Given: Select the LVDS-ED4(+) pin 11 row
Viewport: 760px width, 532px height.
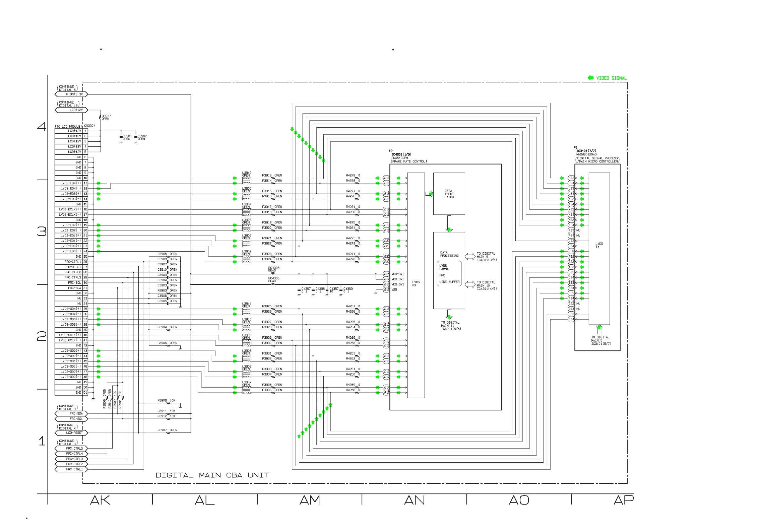Looking at the screenshot, I should tap(71, 183).
